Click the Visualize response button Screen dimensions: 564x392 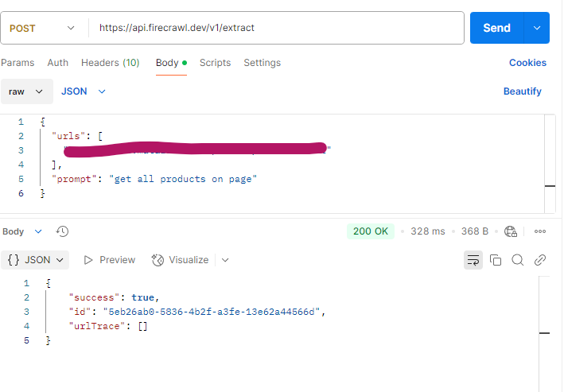tap(181, 260)
